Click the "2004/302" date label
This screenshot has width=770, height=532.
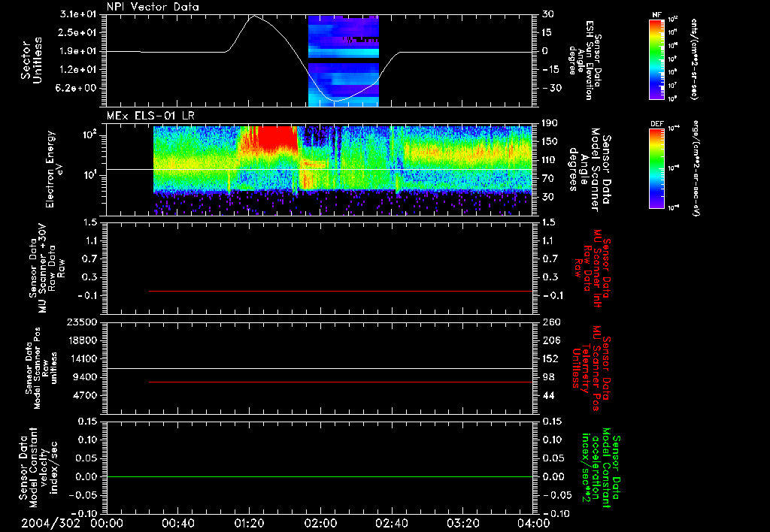coord(50,523)
